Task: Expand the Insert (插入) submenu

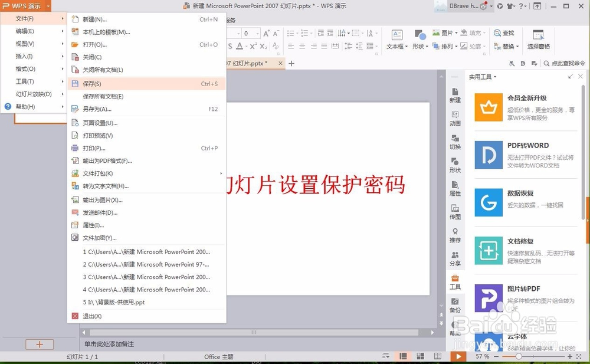Action: tap(34, 56)
